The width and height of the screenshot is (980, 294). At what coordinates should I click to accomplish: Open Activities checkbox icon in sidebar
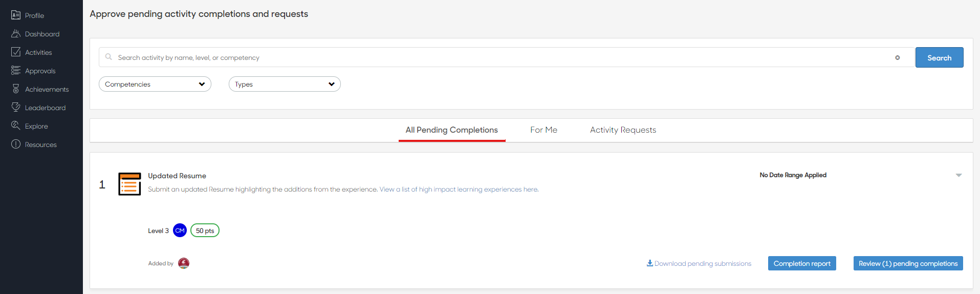16,52
